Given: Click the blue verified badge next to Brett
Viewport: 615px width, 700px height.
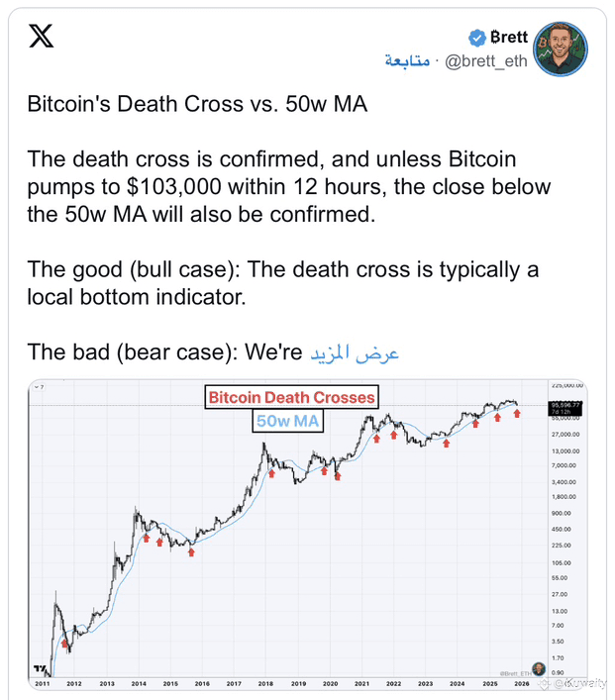Looking at the screenshot, I should (x=476, y=38).
